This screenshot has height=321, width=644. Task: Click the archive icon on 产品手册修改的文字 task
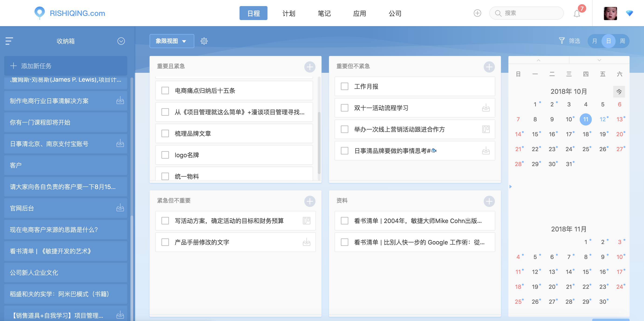pyautogui.click(x=307, y=242)
